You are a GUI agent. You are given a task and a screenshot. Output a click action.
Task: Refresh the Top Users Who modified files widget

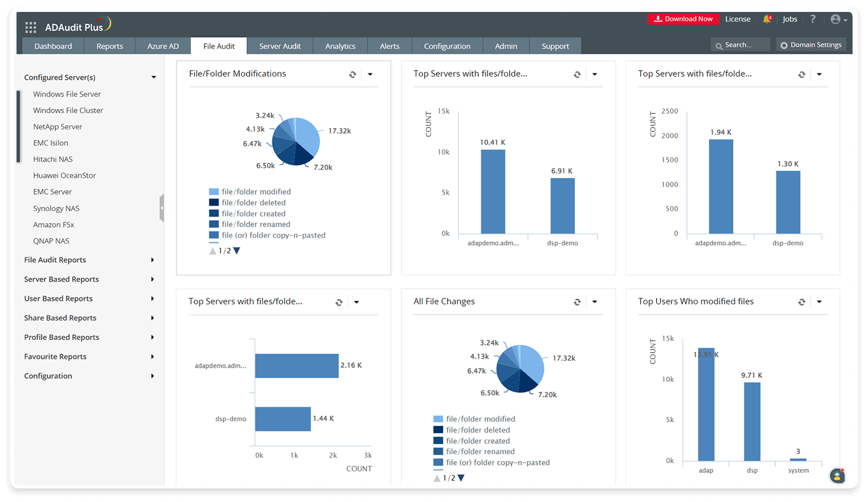(x=801, y=302)
